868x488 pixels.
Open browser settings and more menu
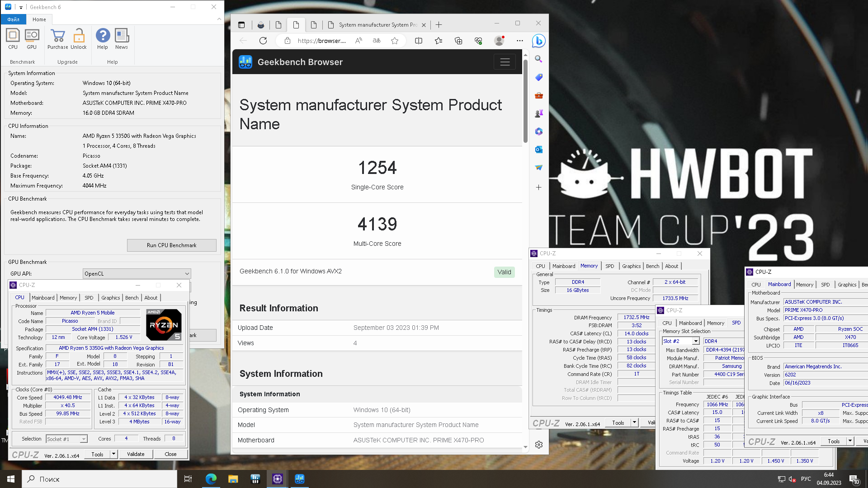coord(520,41)
